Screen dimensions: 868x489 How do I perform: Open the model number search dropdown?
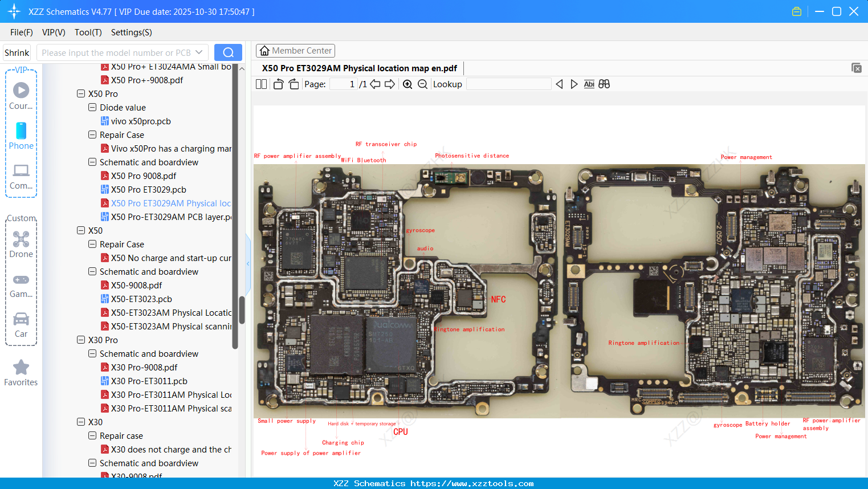point(199,52)
